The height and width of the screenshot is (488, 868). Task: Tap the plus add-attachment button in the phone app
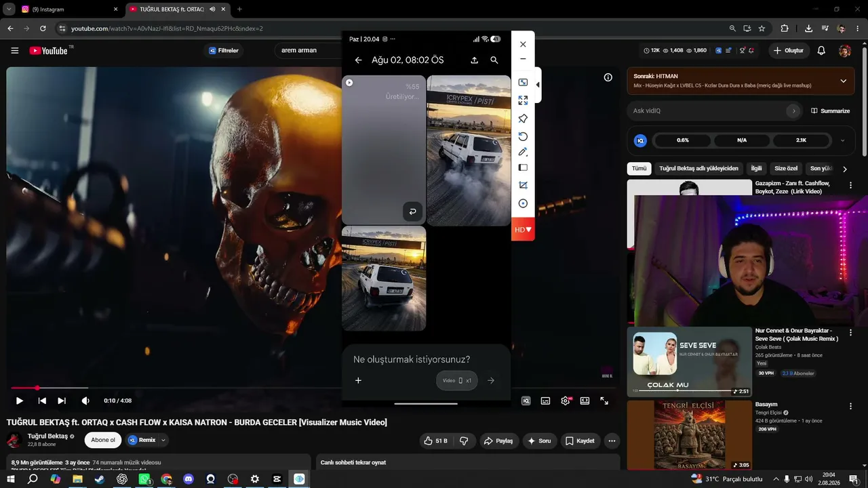tap(359, 380)
